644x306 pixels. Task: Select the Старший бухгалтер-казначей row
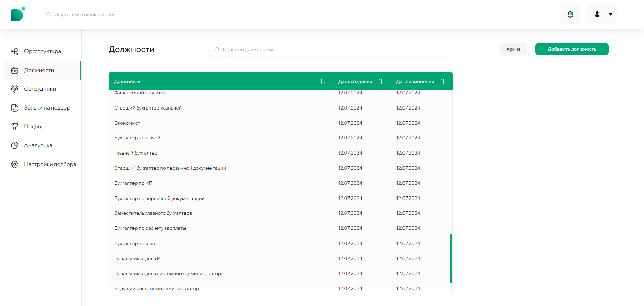[280, 108]
